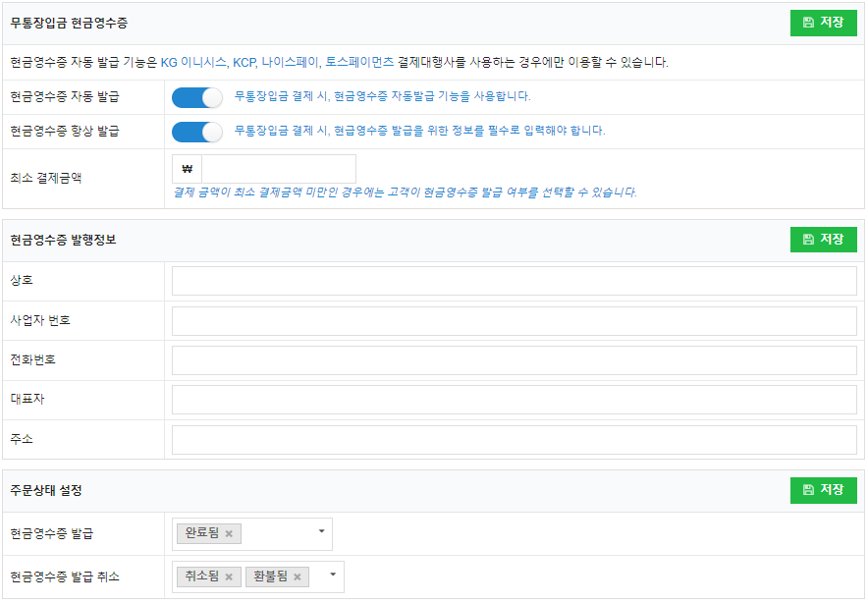The height and width of the screenshot is (603, 868).
Task: Save the 무통장입금 현금영수증 section
Action: (823, 23)
